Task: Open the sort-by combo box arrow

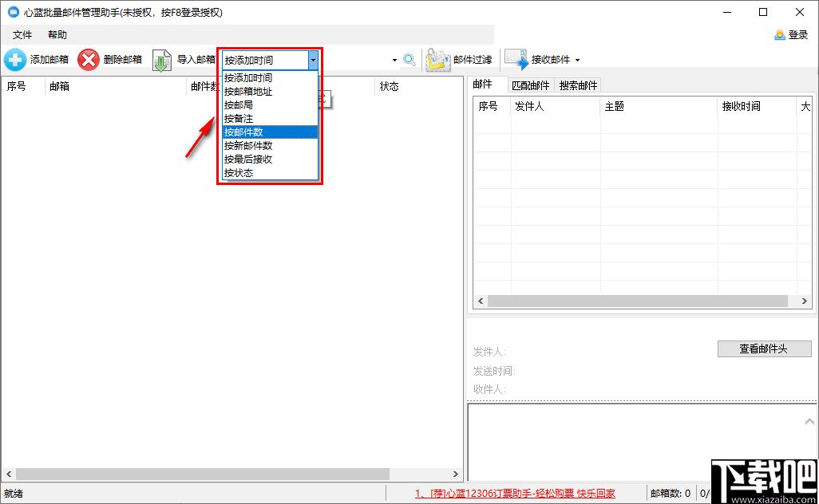Action: tap(313, 60)
